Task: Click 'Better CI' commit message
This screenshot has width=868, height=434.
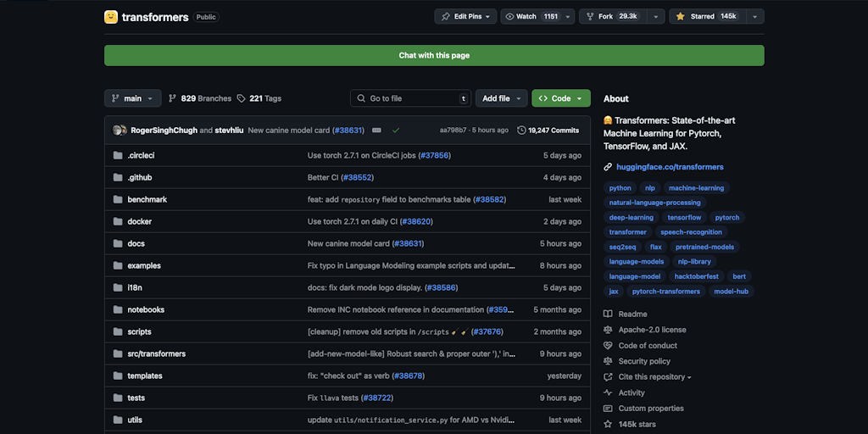Action: tap(323, 178)
